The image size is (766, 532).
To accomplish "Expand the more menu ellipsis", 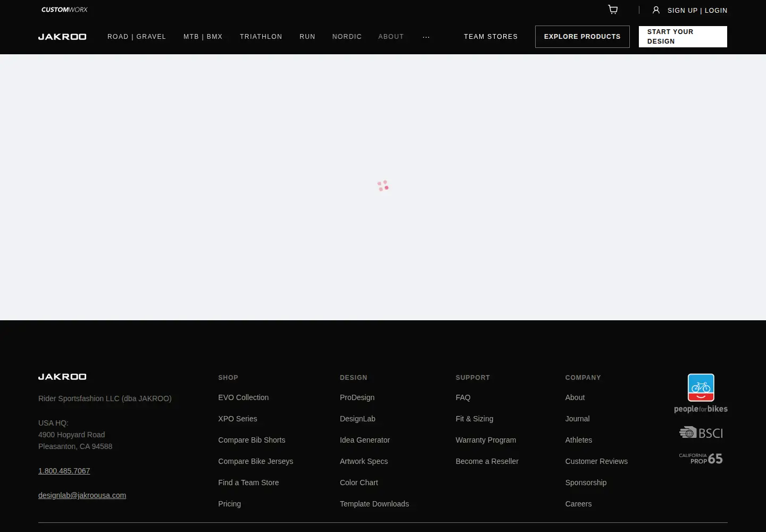I will point(426,37).
